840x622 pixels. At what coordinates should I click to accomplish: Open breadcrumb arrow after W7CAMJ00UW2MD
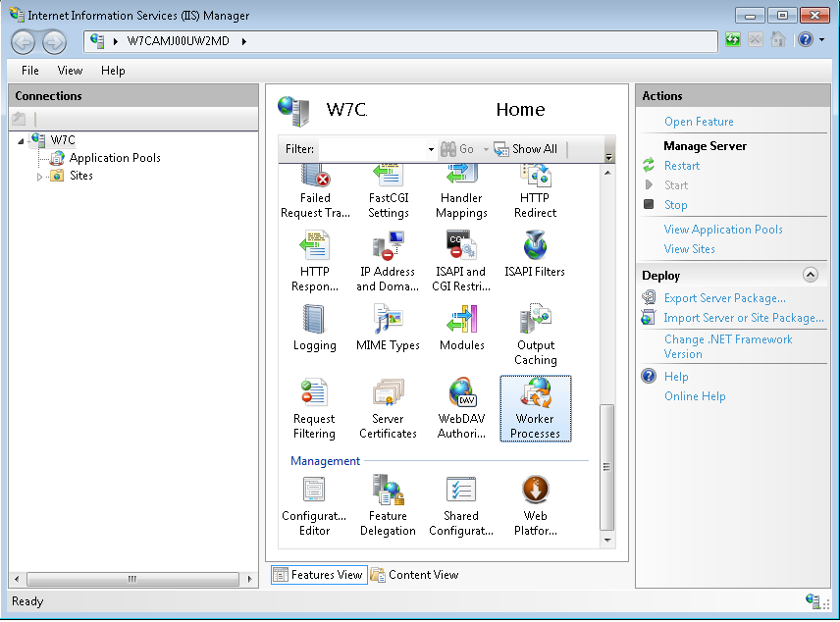pos(243,41)
